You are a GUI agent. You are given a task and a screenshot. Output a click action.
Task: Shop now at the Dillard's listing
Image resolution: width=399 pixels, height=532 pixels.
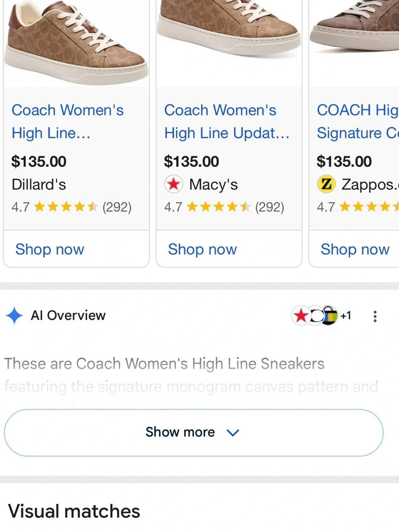(x=50, y=249)
